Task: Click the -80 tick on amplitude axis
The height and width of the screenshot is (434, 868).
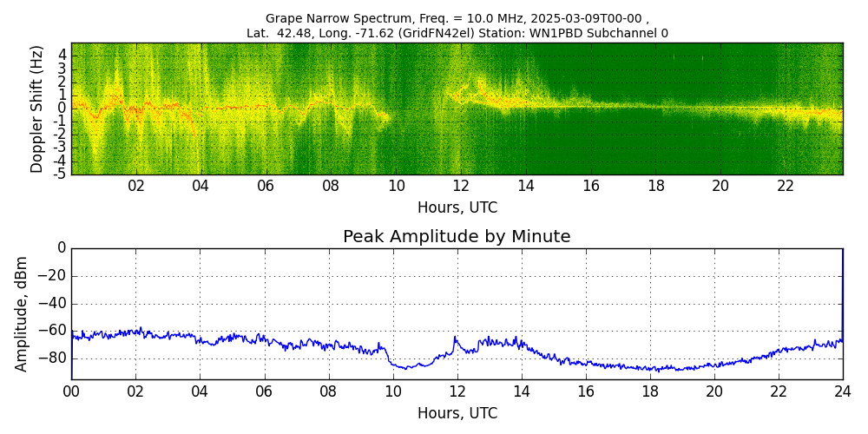Action: [x=52, y=358]
